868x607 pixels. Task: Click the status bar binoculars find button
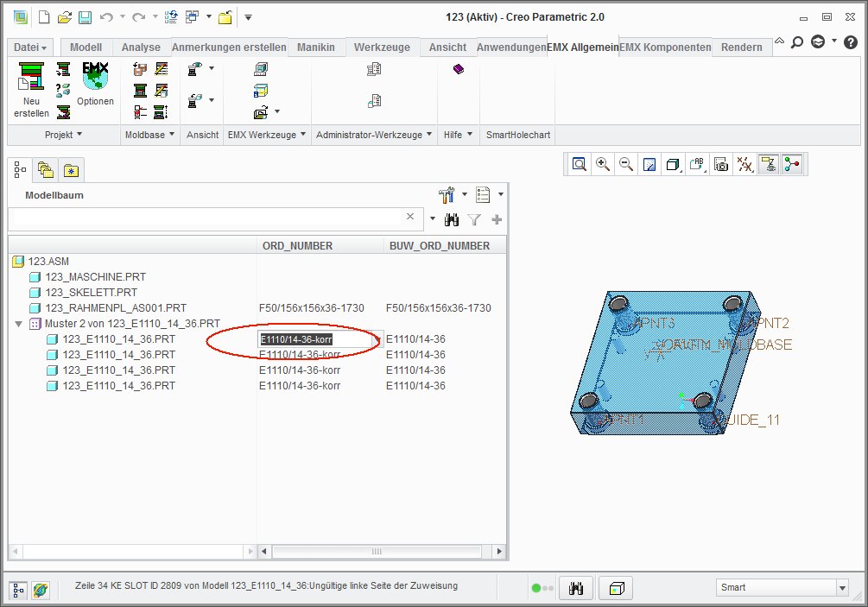tap(576, 588)
